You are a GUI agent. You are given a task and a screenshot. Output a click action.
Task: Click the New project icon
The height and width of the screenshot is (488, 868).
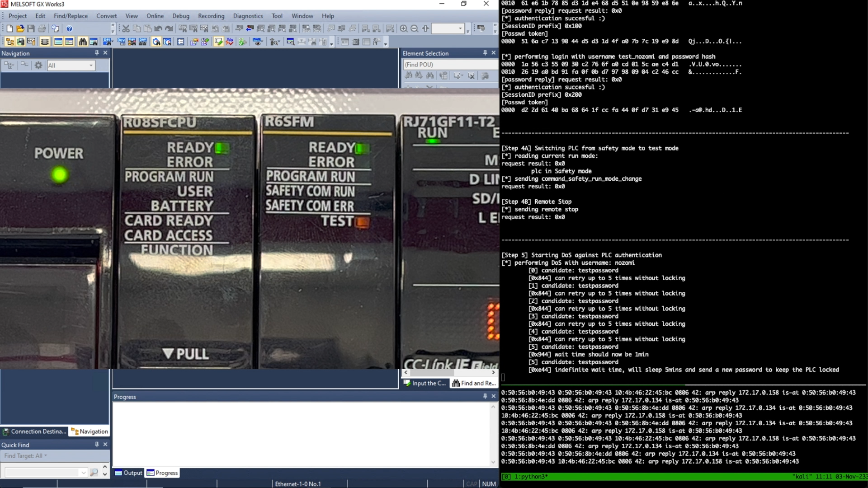(9, 28)
